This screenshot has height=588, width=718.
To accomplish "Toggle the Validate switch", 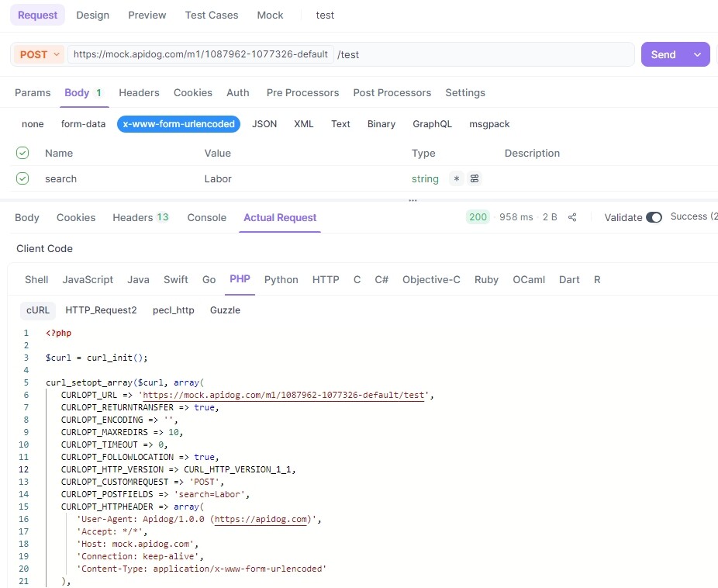I will point(654,217).
